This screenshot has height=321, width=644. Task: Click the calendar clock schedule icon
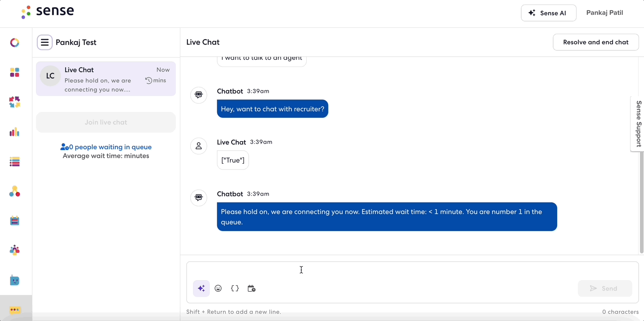point(251,288)
